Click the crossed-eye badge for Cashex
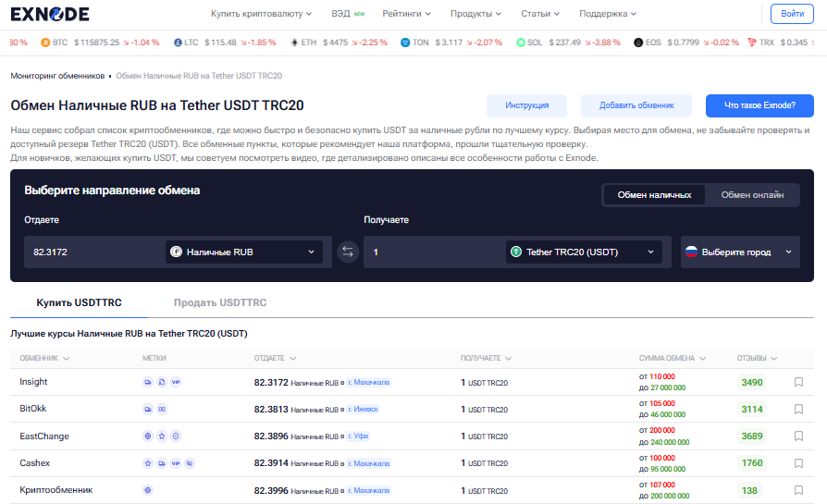Viewport: 827px width, 504px height. 190,463
